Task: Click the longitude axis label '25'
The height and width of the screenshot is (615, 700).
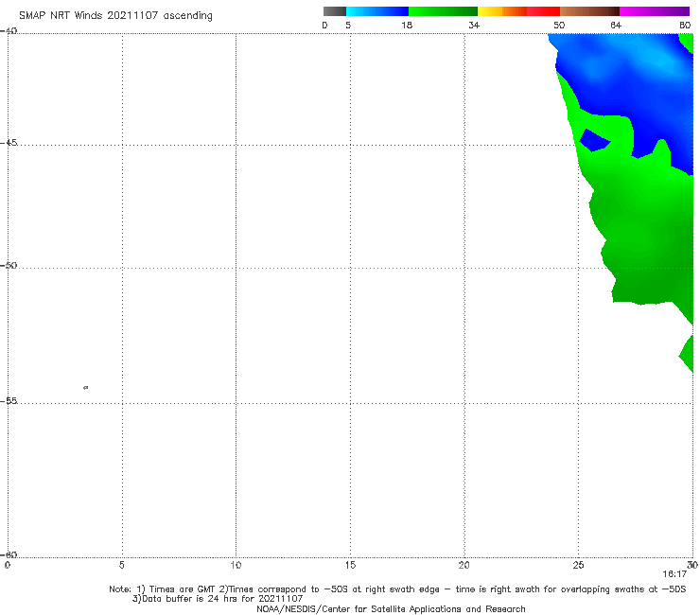Action: pos(578,565)
